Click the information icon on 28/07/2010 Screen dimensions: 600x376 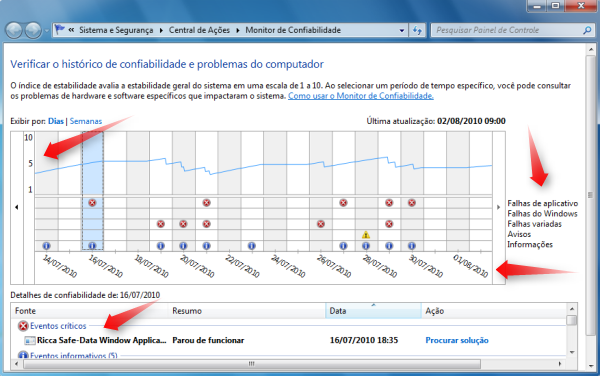[x=366, y=246]
